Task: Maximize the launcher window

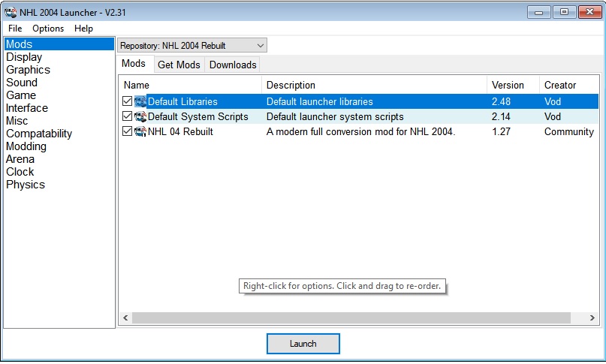Action: [x=564, y=12]
